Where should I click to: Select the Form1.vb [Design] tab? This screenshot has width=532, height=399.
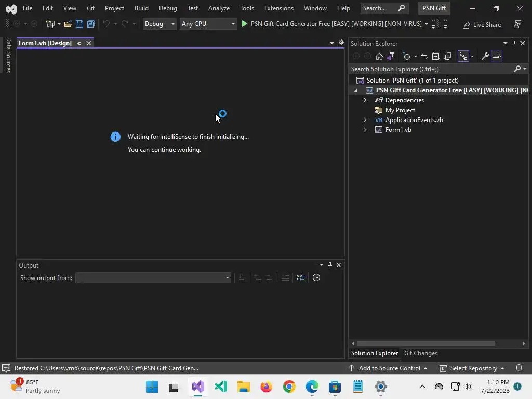point(45,43)
